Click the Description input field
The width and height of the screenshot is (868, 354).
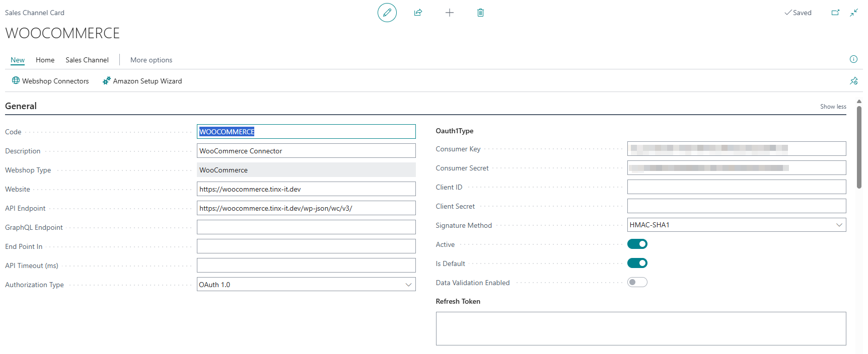306,151
